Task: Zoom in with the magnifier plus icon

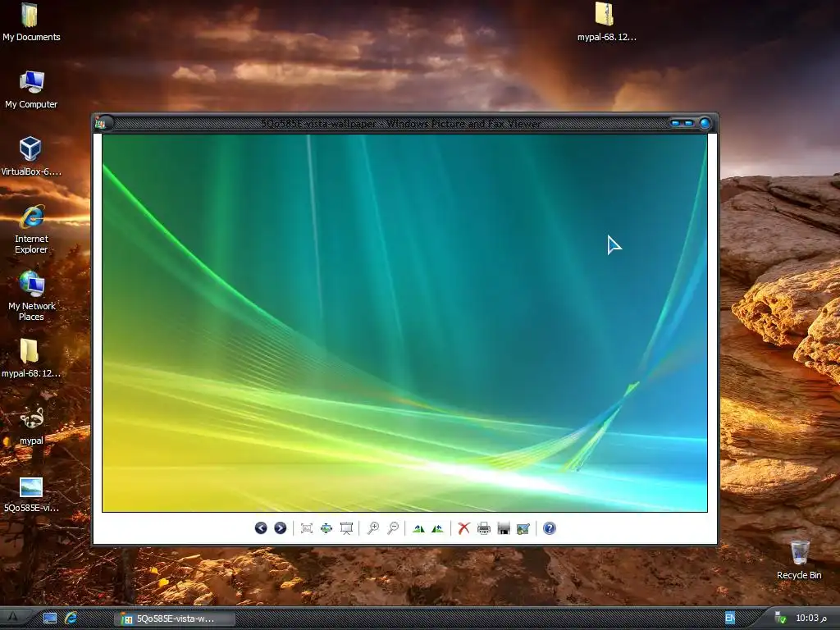Action: click(373, 529)
